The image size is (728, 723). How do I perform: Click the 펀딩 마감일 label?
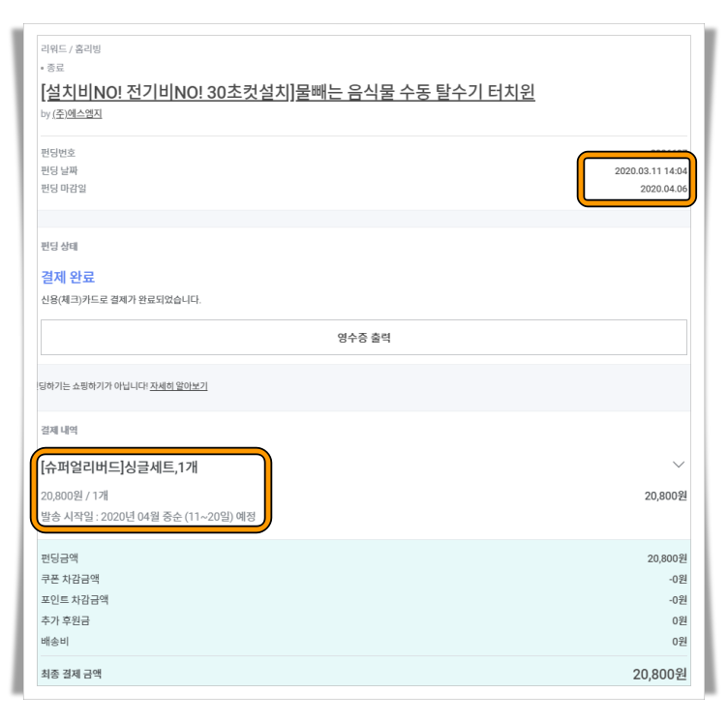(x=64, y=188)
